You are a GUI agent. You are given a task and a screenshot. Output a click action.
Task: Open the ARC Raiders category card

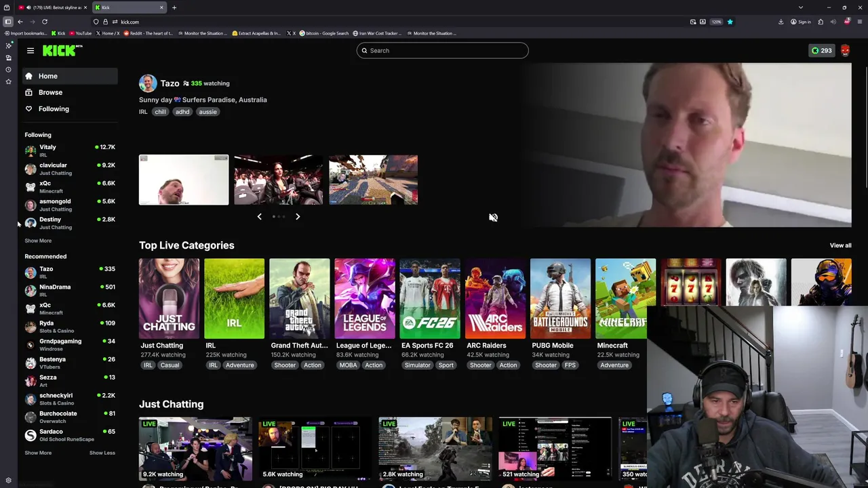495,298
